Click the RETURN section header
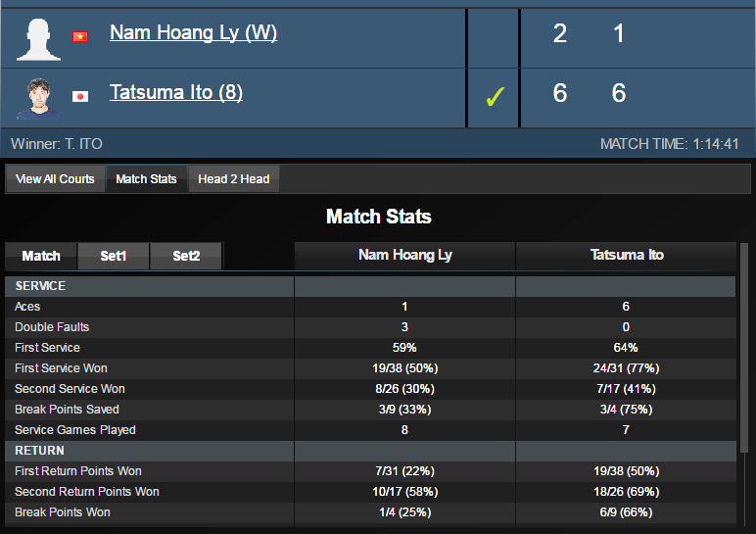Screen dimensions: 756x534 coord(39,451)
